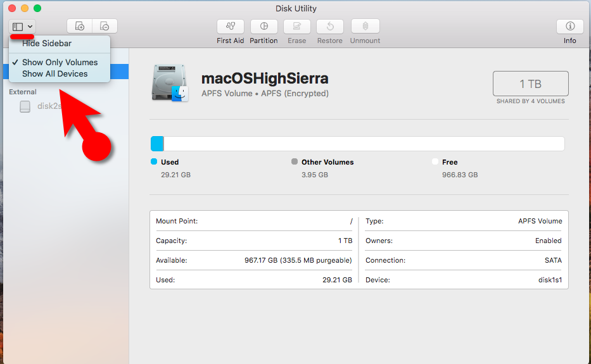Close the Disk Utility window
The height and width of the screenshot is (364, 591).
(12, 8)
